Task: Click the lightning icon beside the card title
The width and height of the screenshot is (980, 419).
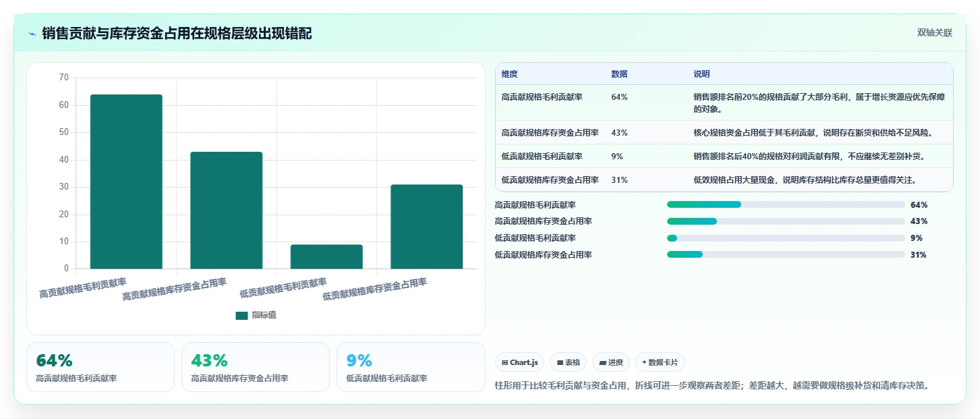Action: [32, 34]
